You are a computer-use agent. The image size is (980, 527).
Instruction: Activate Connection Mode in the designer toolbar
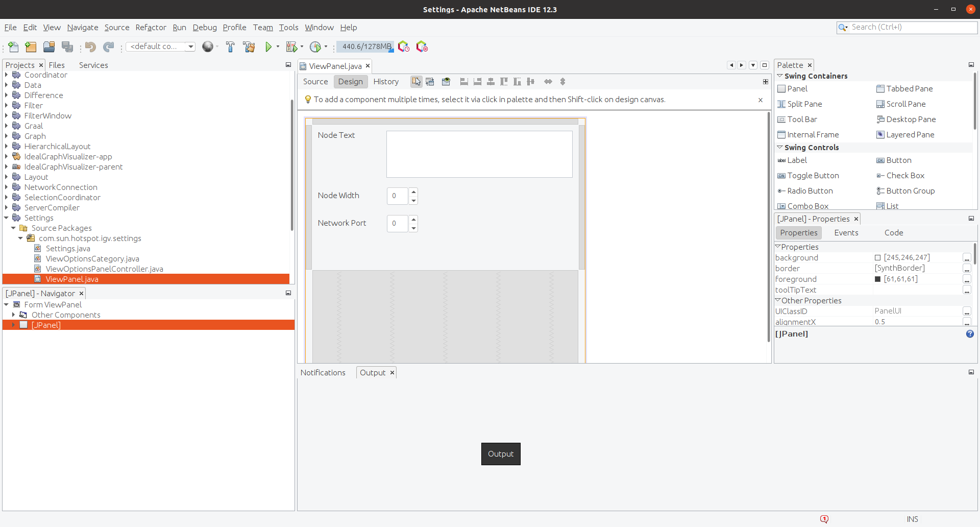click(430, 82)
